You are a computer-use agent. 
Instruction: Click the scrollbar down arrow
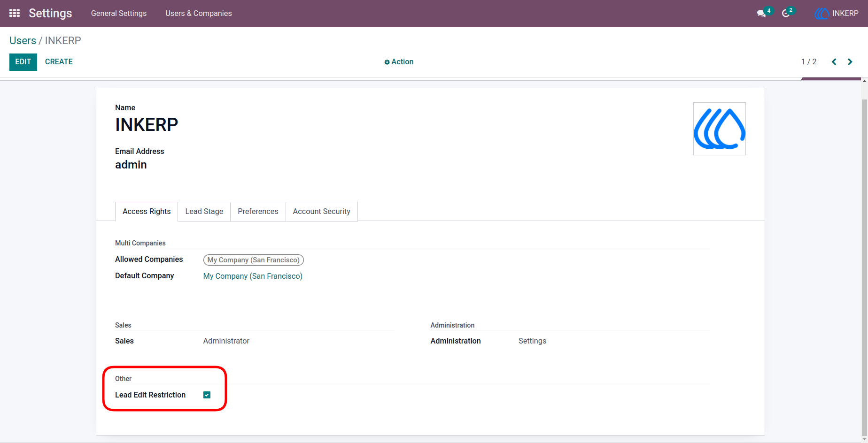[x=864, y=440]
